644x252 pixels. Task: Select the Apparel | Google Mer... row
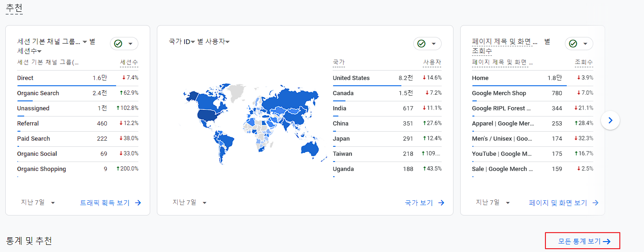coord(533,123)
